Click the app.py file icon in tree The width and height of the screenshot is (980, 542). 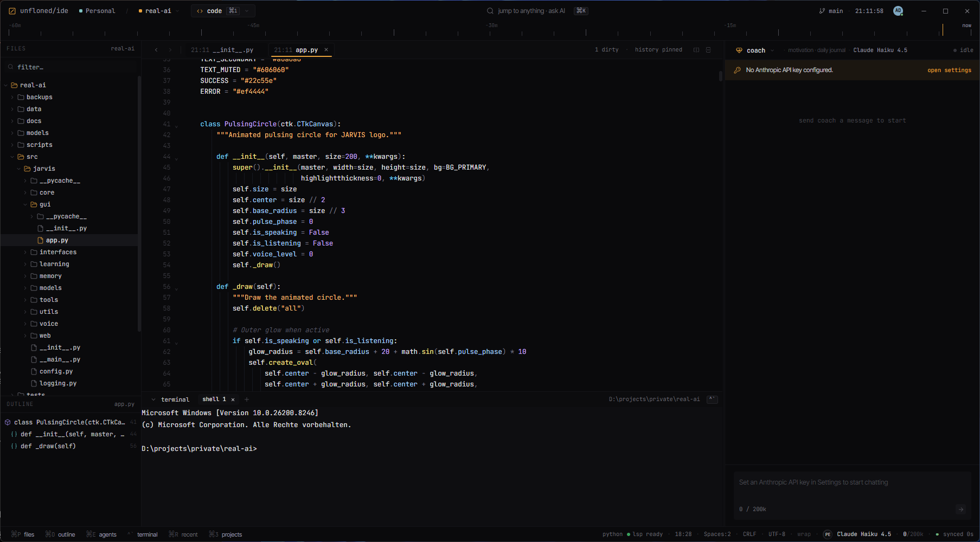point(40,240)
